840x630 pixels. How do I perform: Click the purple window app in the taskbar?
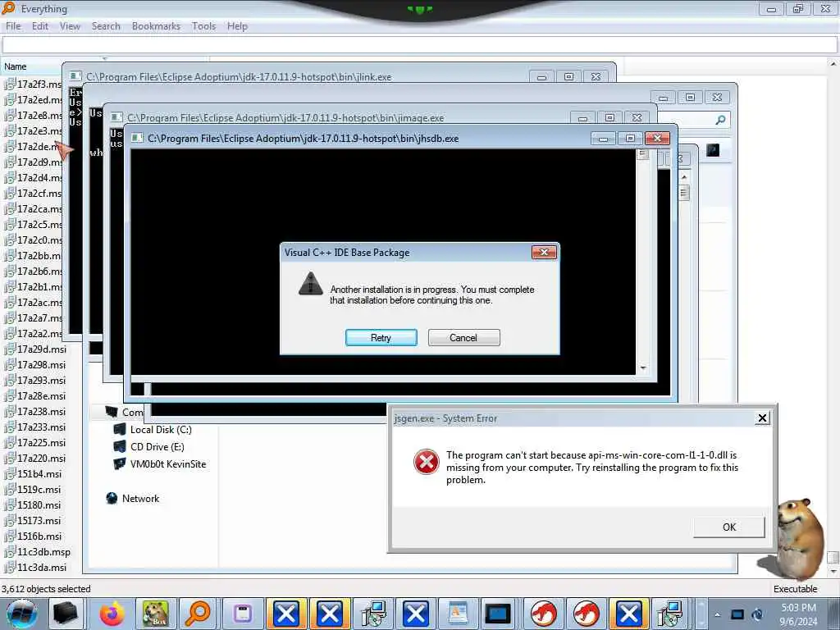point(242,614)
